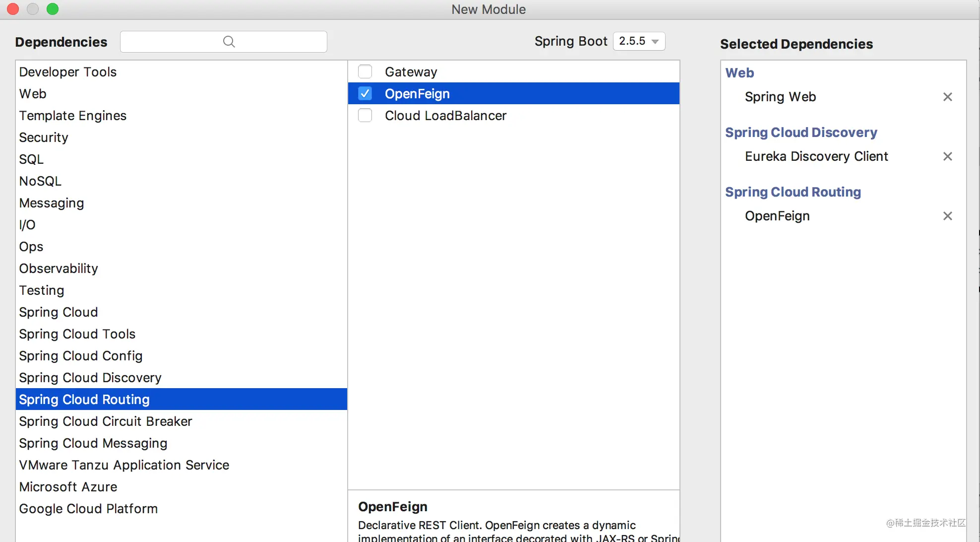
Task: Click Eureka Discovery Client in selected list
Action: coord(816,156)
